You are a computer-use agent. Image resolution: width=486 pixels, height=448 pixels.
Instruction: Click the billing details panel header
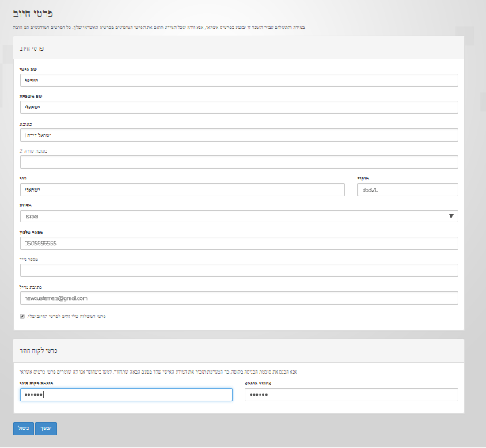click(237, 47)
